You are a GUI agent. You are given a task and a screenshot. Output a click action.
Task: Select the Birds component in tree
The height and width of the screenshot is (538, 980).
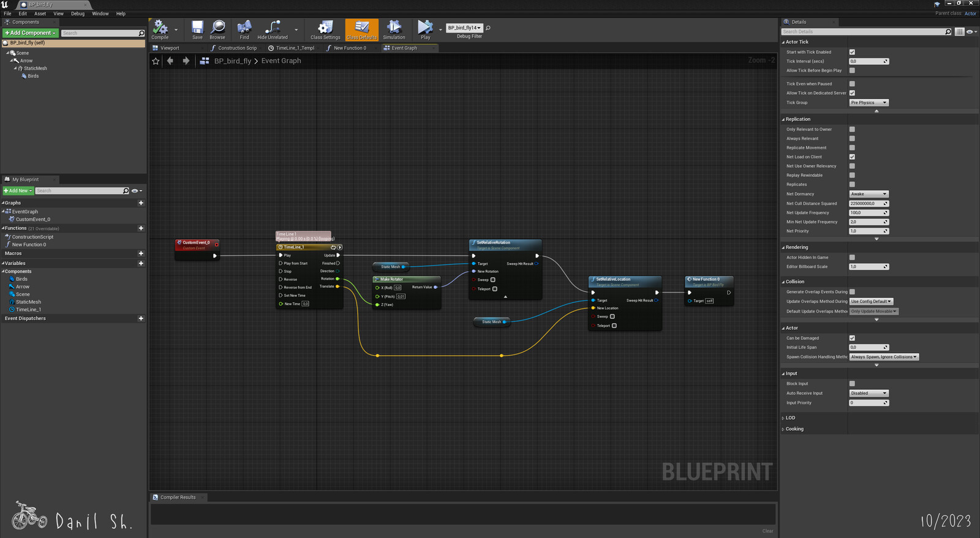click(x=33, y=76)
